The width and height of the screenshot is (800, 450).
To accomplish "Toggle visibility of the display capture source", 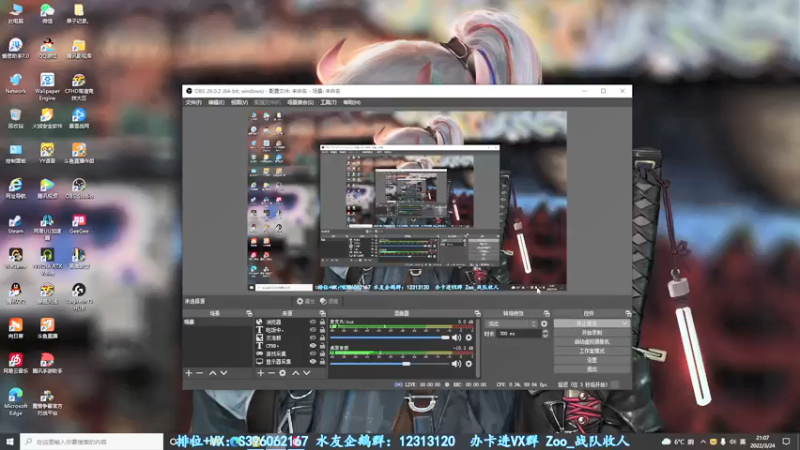I will [x=313, y=361].
